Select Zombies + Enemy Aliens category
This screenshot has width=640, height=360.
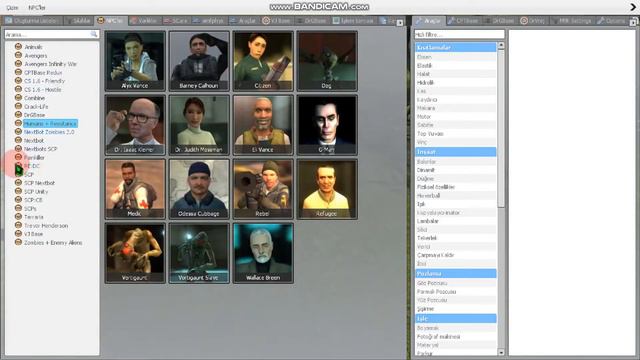click(53, 242)
